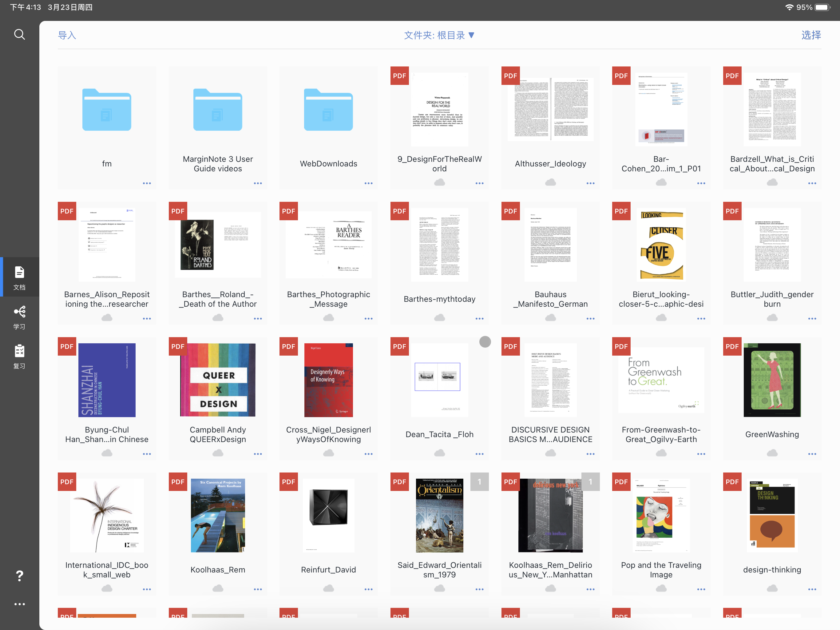
Task: Tap badge 1 on Said_Edward_Orientalism
Action: pyautogui.click(x=479, y=482)
